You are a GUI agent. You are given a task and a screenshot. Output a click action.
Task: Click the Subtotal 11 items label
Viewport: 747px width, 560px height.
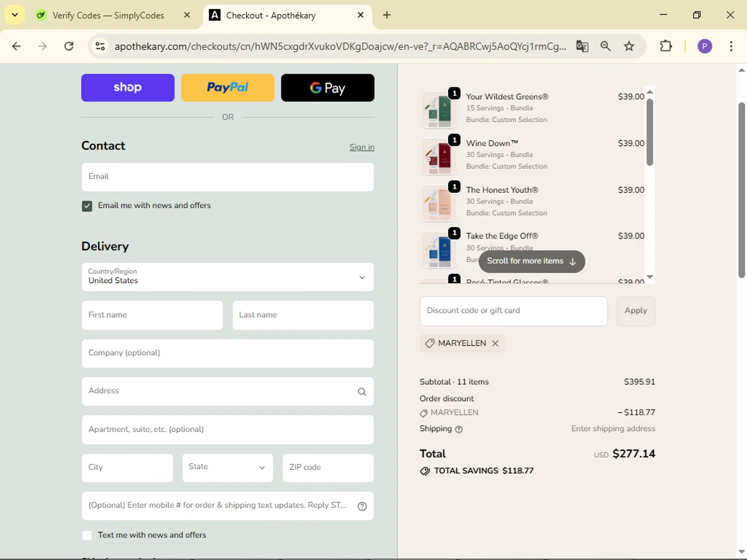tap(454, 382)
